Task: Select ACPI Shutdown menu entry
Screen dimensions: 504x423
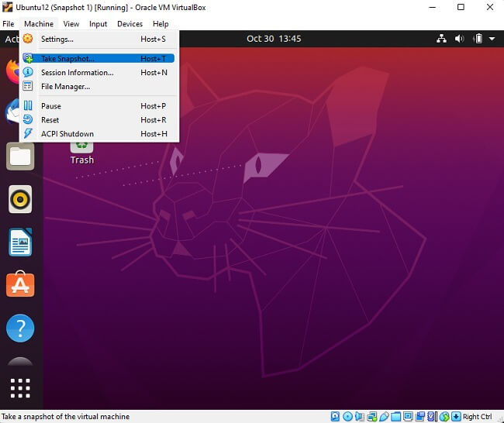Action: coord(67,134)
